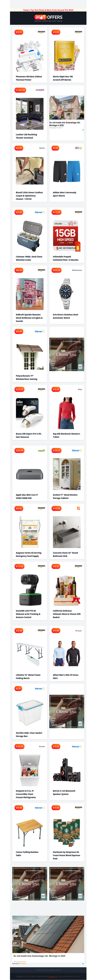Click the eBay logo on the Adidas shorts card
This screenshot has height=980, width=108.
tap(78, 148)
